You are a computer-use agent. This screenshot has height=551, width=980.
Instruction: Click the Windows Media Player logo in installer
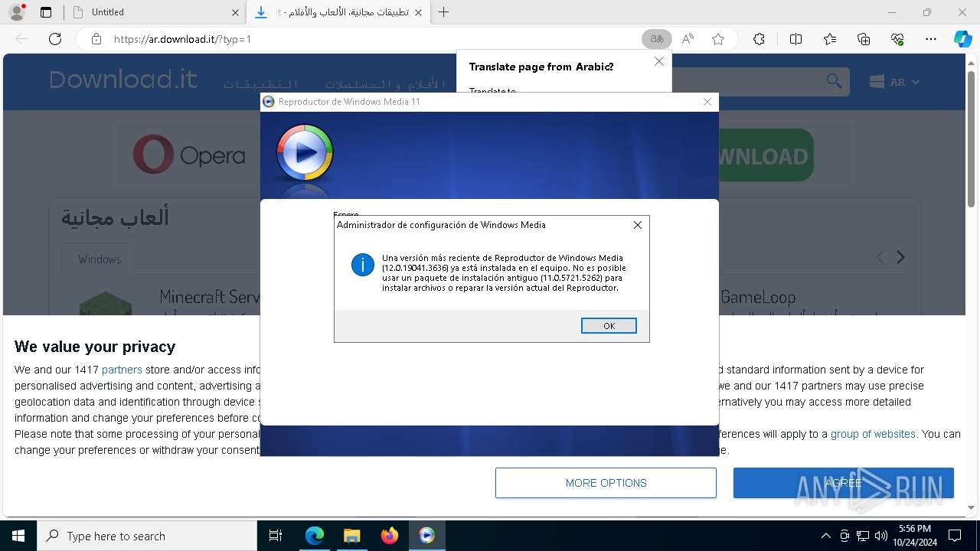305,153
